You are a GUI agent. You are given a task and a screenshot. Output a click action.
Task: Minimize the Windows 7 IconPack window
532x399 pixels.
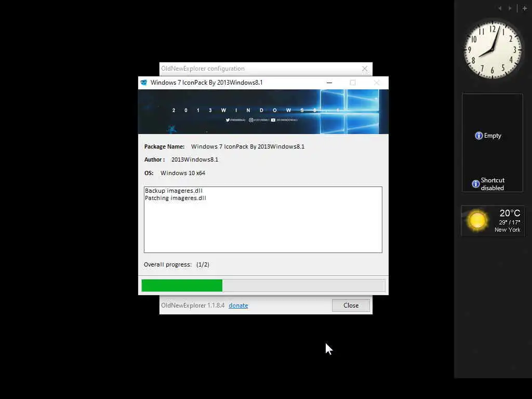[x=329, y=83]
